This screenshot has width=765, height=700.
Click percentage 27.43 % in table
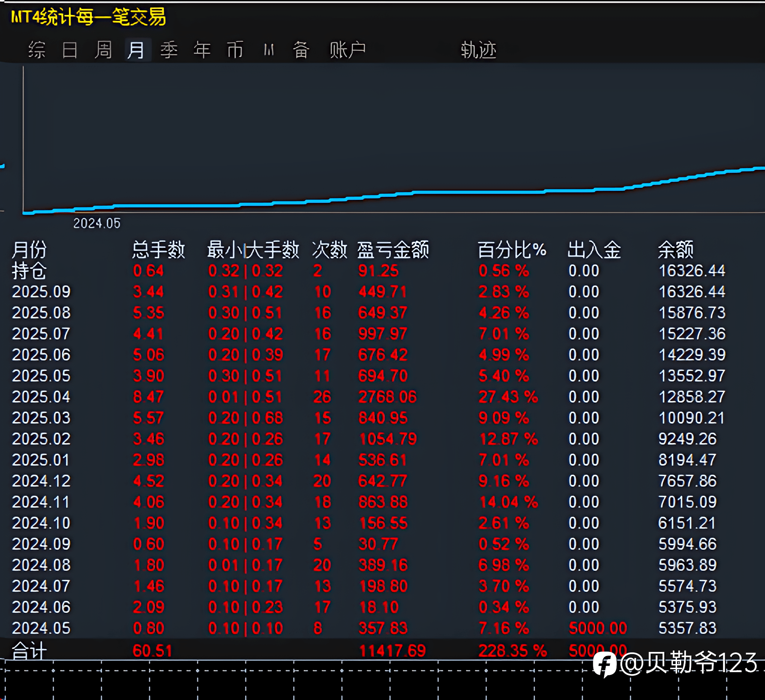508,397
